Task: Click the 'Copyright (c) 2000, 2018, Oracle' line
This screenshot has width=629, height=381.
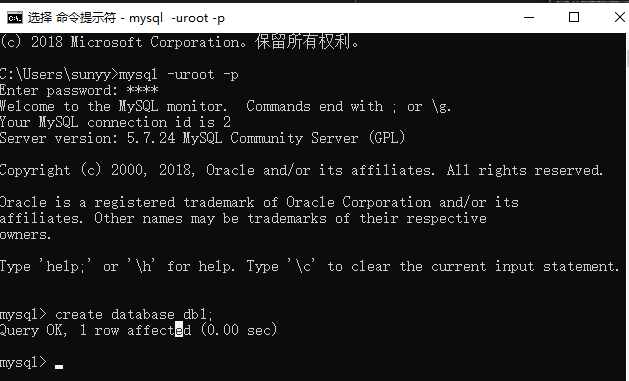Action: tap(127, 170)
